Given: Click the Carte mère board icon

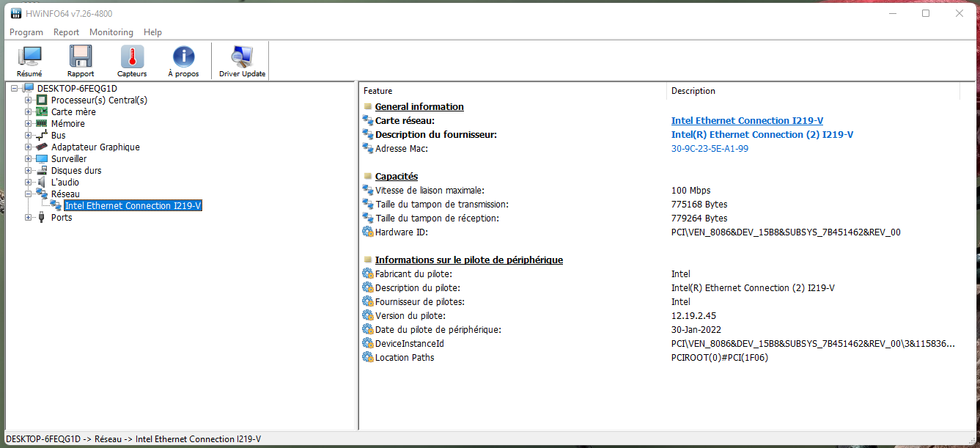Looking at the screenshot, I should click(x=42, y=112).
